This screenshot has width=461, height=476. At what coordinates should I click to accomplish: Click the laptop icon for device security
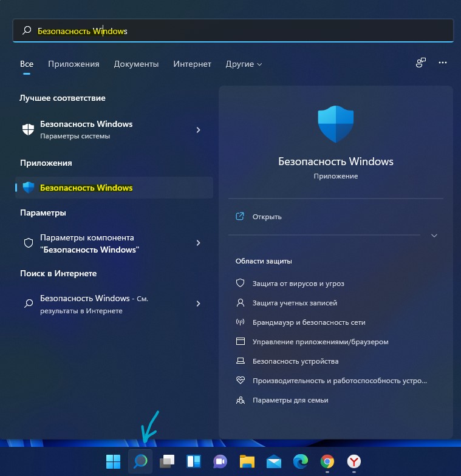(241, 361)
